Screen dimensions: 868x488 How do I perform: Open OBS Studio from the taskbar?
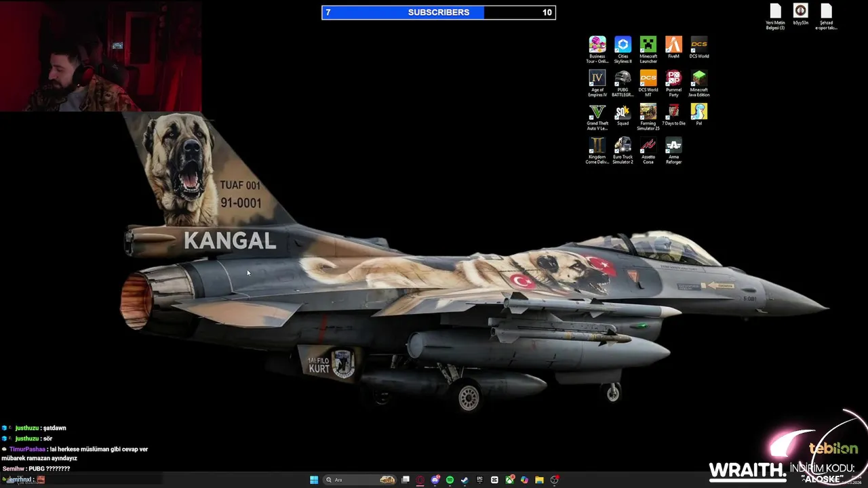(555, 480)
